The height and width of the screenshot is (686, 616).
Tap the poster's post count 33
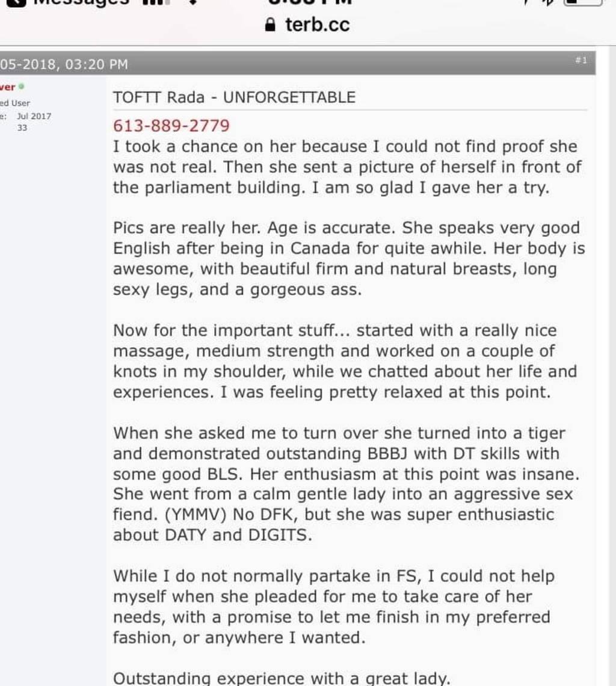point(22,128)
